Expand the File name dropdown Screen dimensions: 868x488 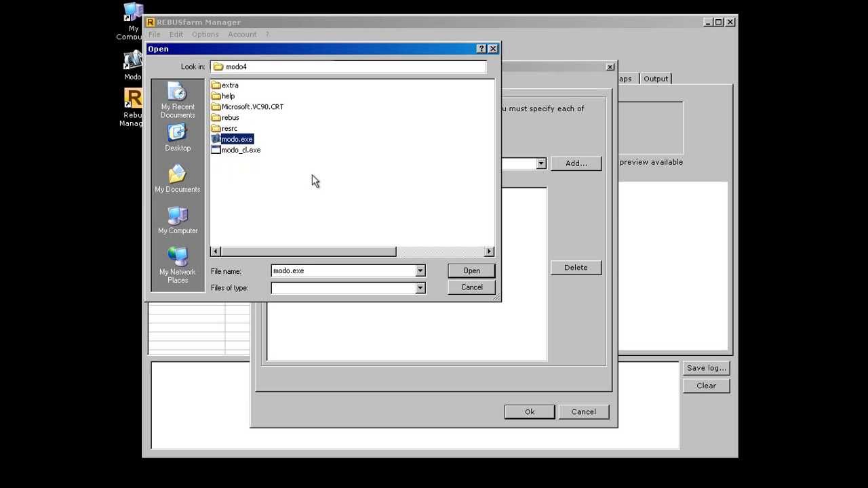coord(420,270)
